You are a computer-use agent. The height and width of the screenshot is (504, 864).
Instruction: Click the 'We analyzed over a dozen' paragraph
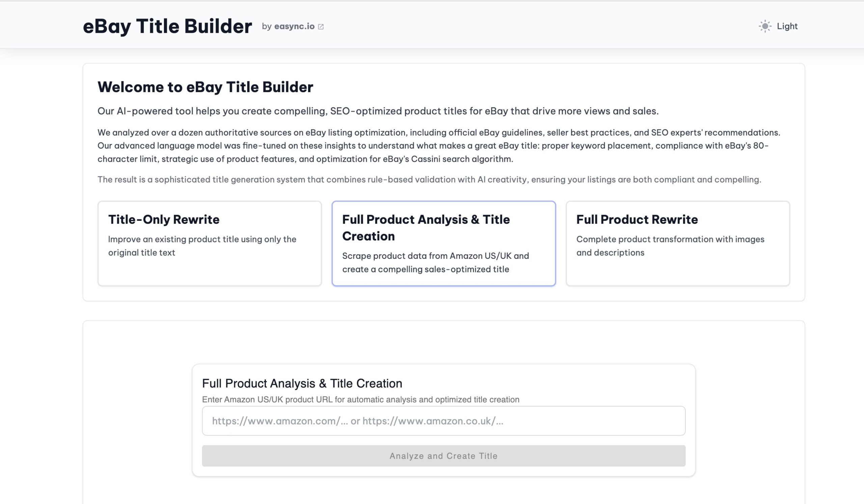pyautogui.click(x=438, y=146)
